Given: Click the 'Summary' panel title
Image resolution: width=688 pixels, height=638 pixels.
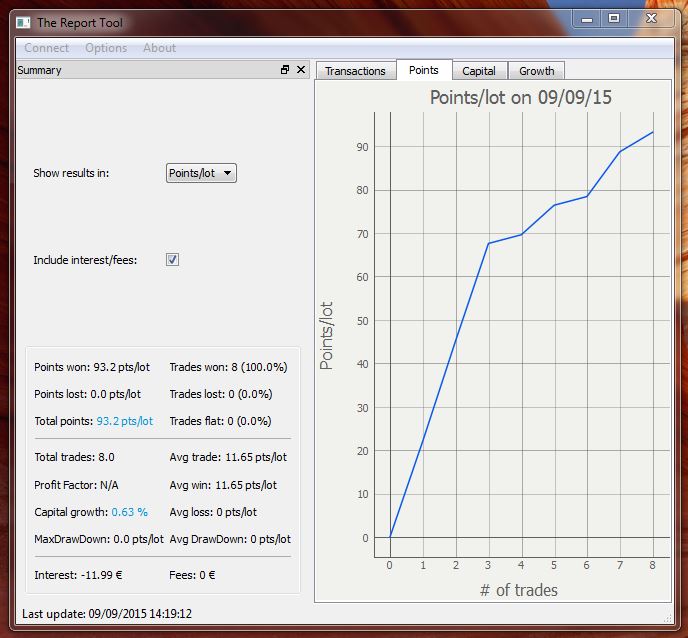Looking at the screenshot, I should coord(39,70).
